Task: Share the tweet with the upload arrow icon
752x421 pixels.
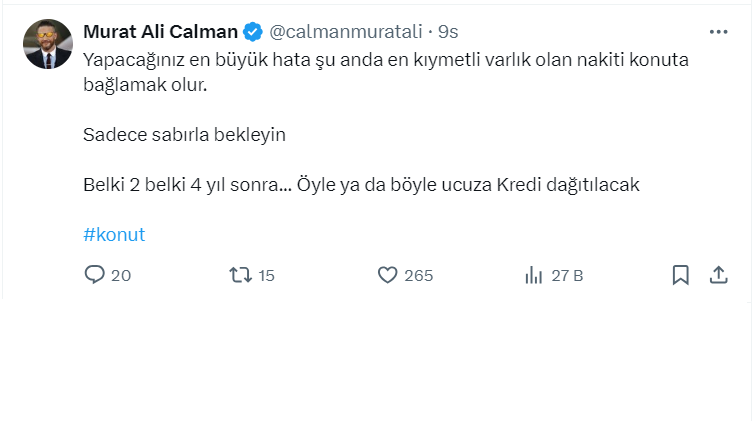Action: pyautogui.click(x=718, y=275)
